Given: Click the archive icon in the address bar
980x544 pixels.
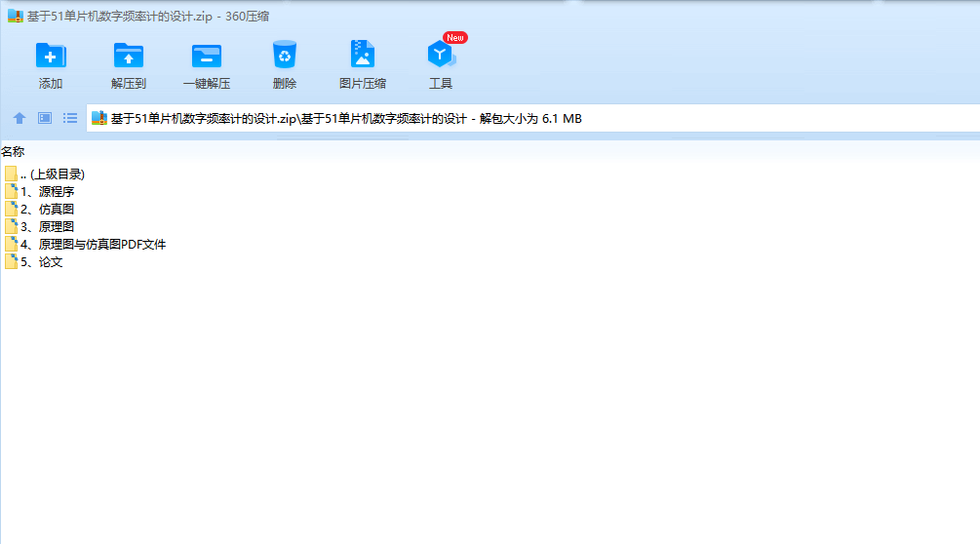Looking at the screenshot, I should click(99, 118).
